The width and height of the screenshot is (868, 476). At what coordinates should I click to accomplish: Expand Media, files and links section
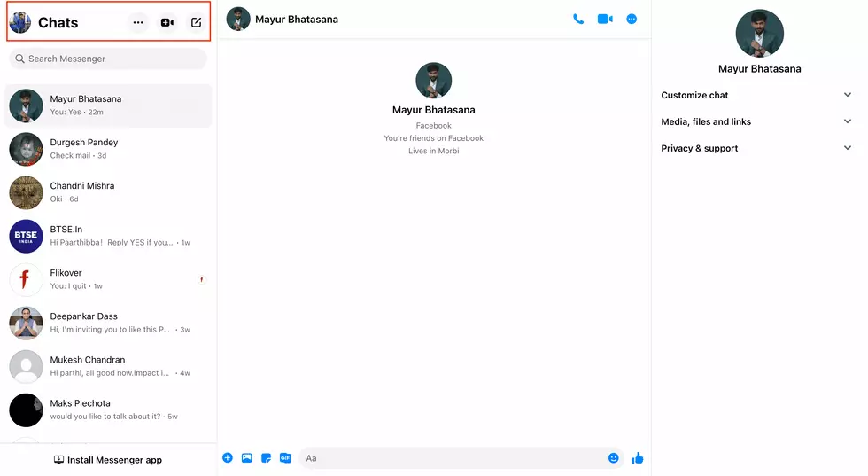pyautogui.click(x=757, y=121)
